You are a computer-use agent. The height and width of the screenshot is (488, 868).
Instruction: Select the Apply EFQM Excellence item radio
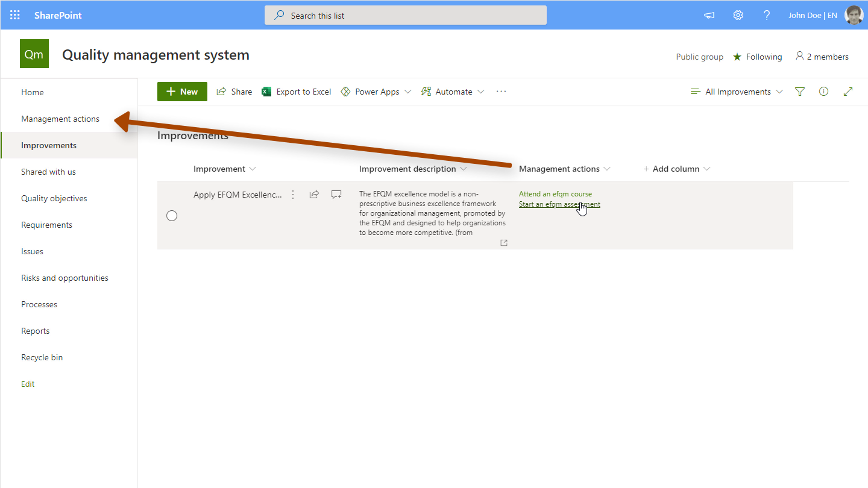tap(172, 216)
